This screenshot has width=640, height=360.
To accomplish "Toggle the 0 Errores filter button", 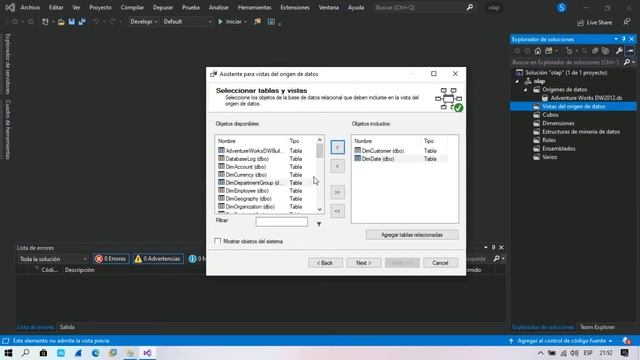I will tap(111, 259).
